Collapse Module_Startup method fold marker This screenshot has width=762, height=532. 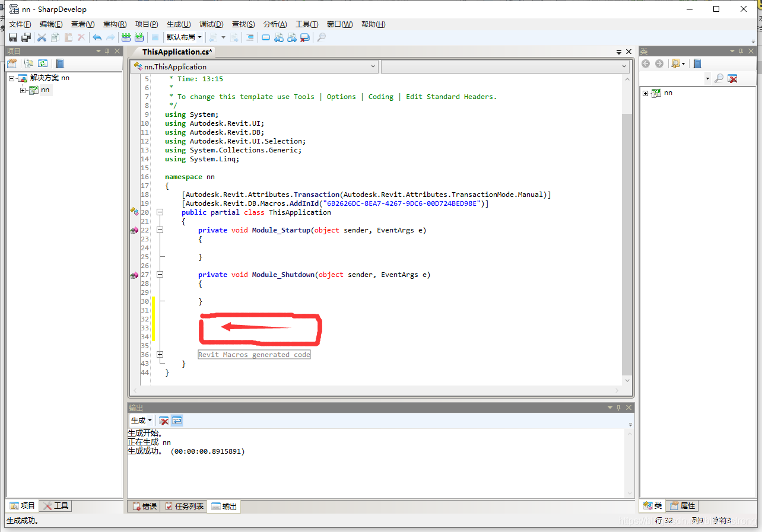(x=160, y=230)
